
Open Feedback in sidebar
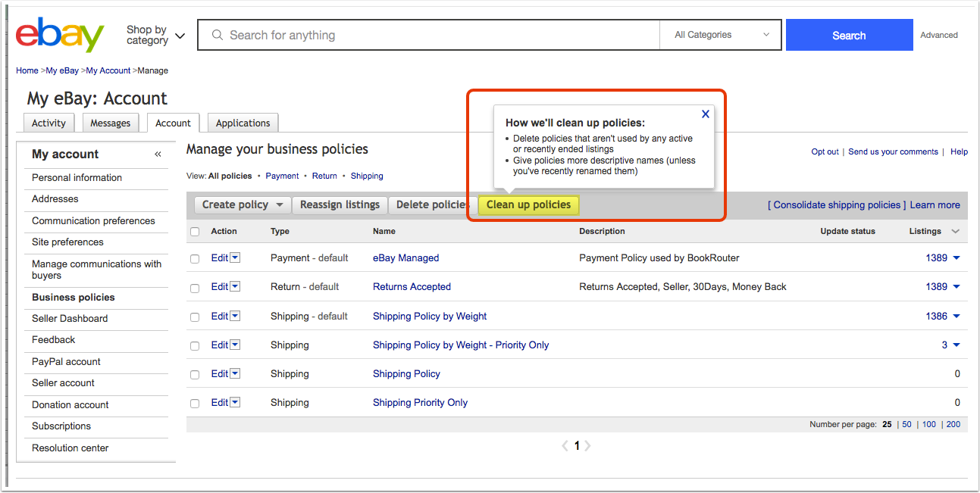pyautogui.click(x=53, y=339)
